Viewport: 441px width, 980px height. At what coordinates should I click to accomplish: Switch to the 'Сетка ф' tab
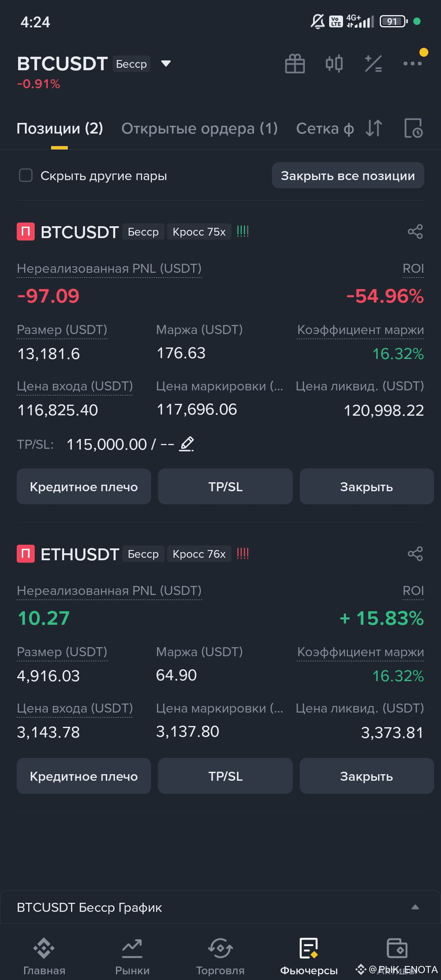coord(325,128)
